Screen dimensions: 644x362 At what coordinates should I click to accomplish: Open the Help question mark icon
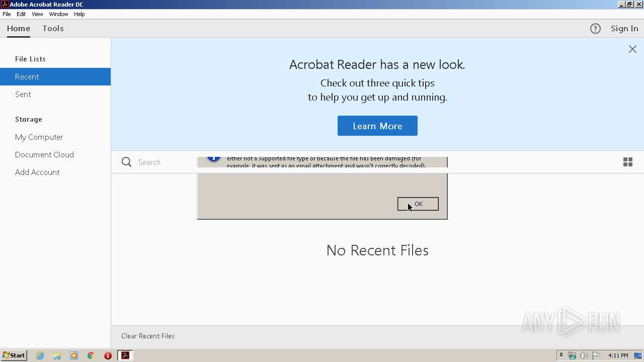click(x=595, y=29)
